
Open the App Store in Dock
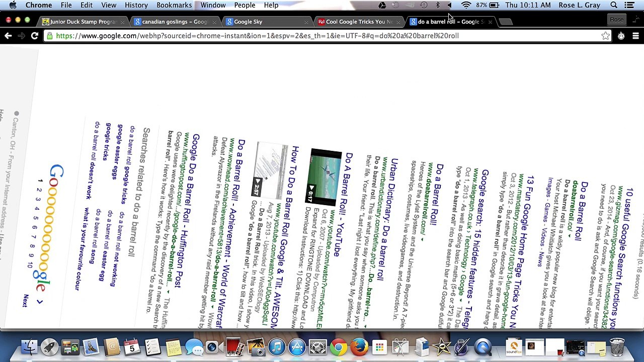[297, 347]
